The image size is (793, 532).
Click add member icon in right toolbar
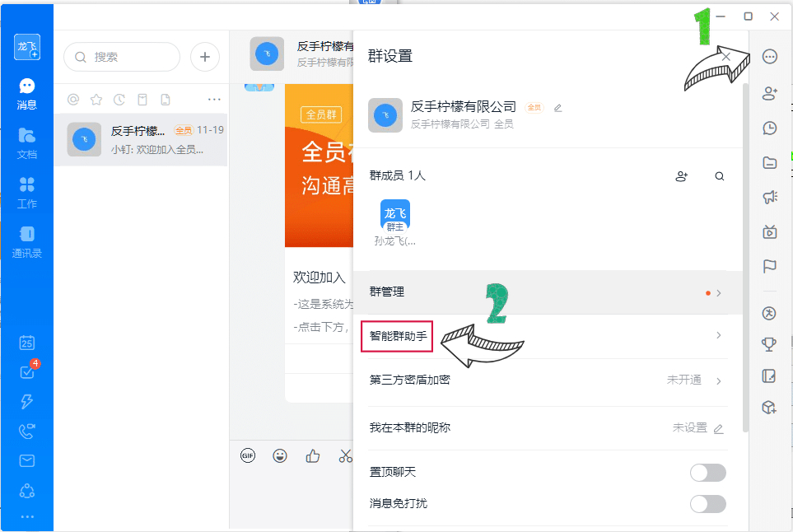pos(770,93)
